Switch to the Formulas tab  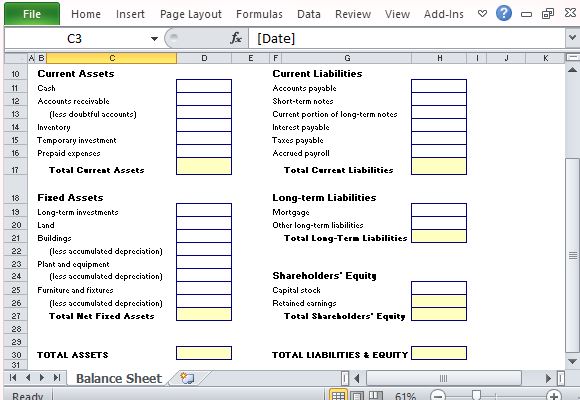259,14
